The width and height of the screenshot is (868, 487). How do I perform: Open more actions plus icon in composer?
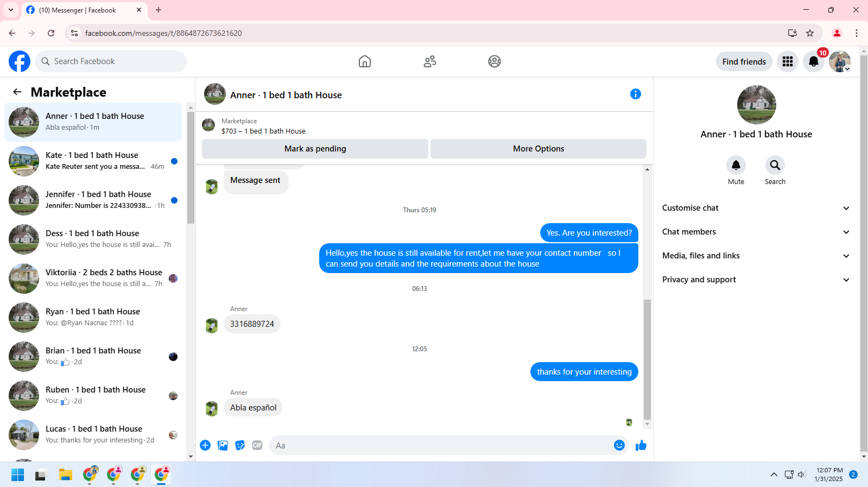(205, 445)
